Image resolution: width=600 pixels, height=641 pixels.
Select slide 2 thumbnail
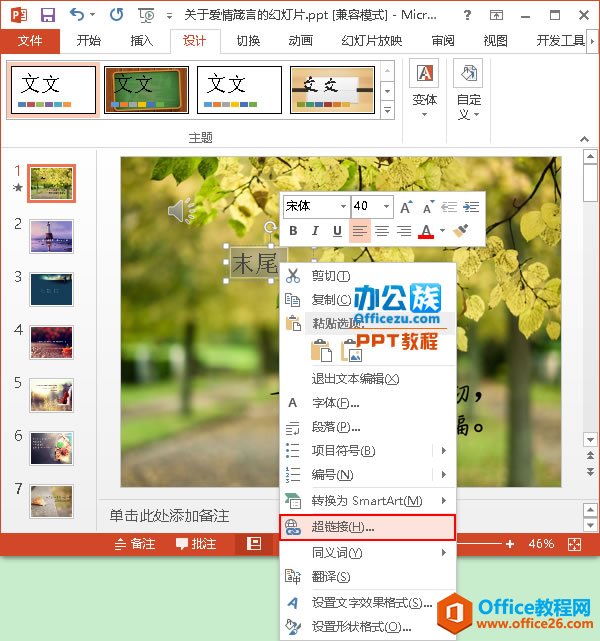51,237
